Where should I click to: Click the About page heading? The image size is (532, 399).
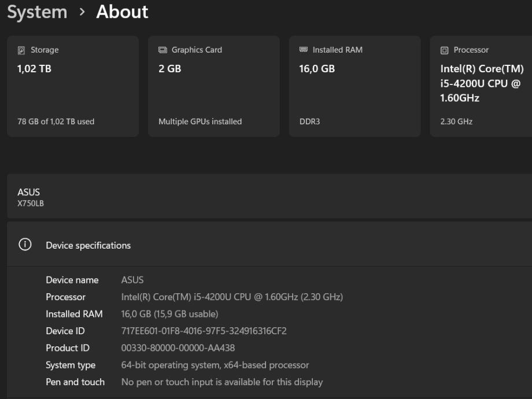point(122,12)
